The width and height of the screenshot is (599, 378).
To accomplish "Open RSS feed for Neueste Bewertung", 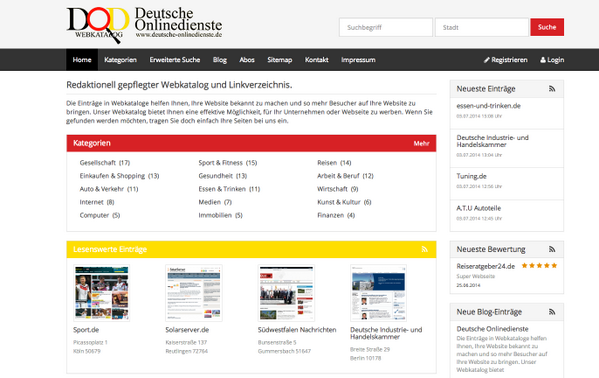I will [552, 249].
